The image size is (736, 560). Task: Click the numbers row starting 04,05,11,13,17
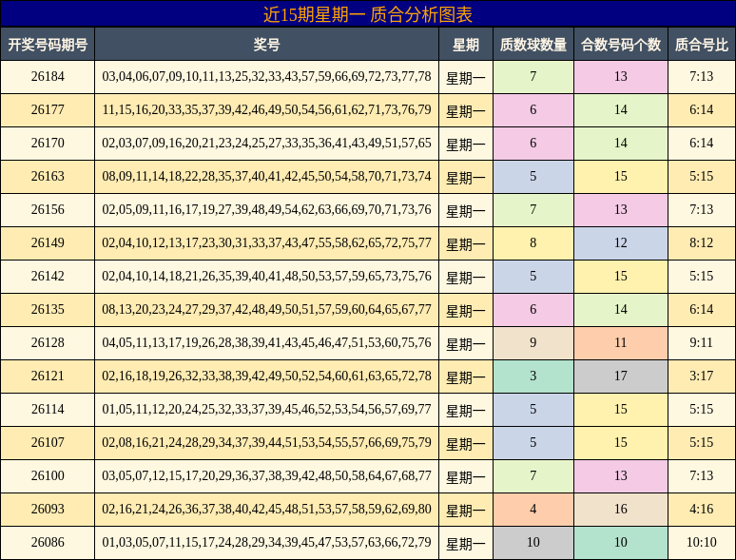pos(266,343)
